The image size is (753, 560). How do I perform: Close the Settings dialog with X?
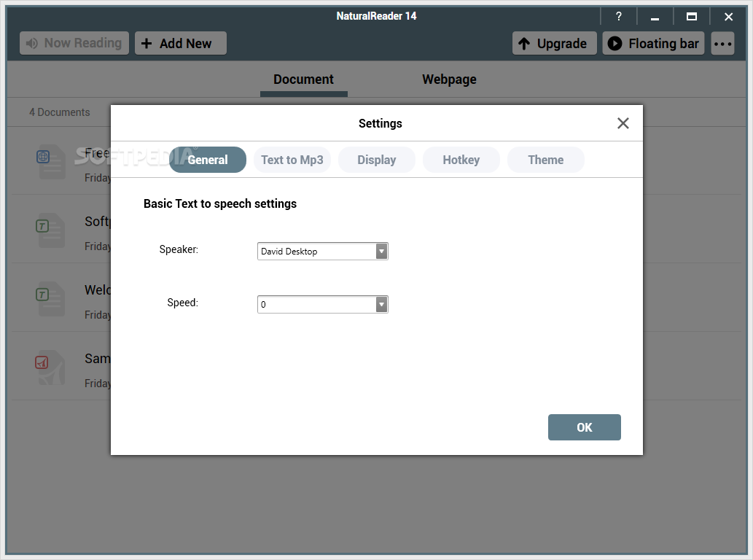[x=623, y=123]
